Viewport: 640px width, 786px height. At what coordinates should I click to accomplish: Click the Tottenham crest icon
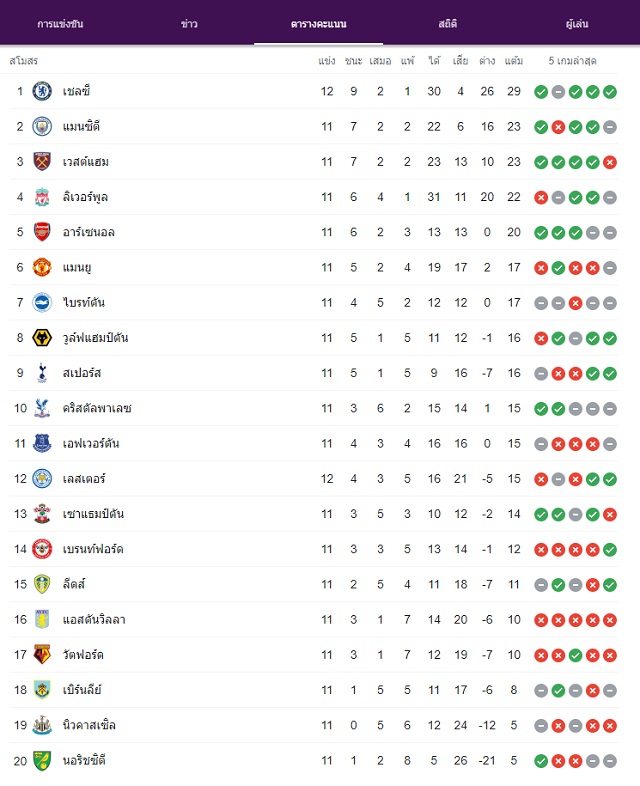(42, 373)
